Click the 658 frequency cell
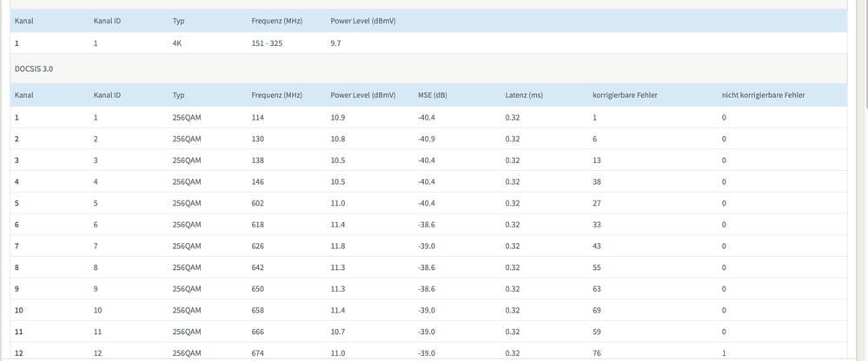Viewport: 868px width, 361px height. point(257,310)
